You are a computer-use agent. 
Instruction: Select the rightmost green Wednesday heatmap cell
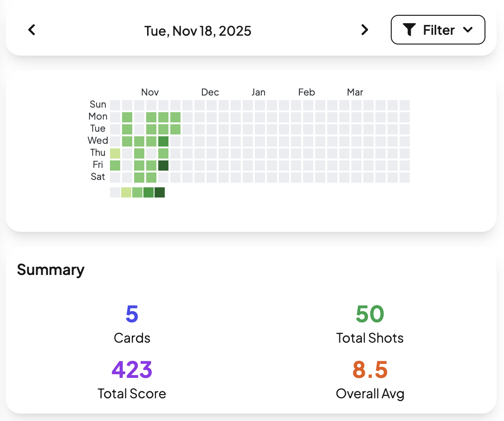pos(163,141)
